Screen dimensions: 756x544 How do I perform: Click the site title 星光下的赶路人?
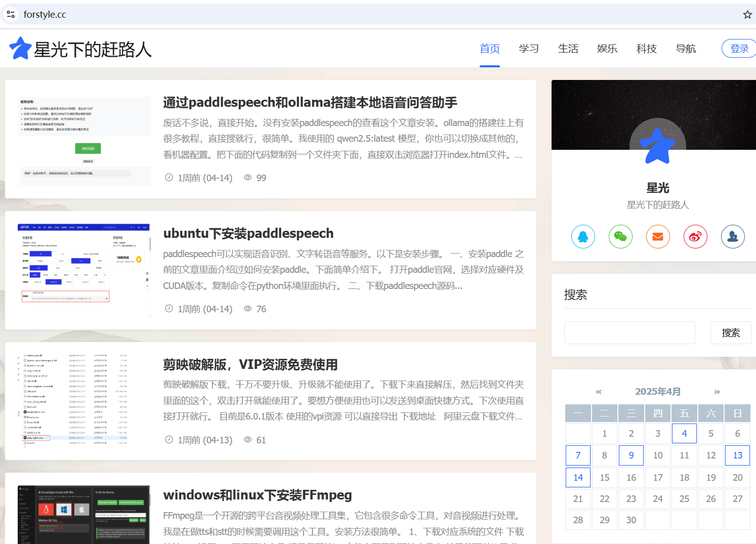(x=93, y=49)
